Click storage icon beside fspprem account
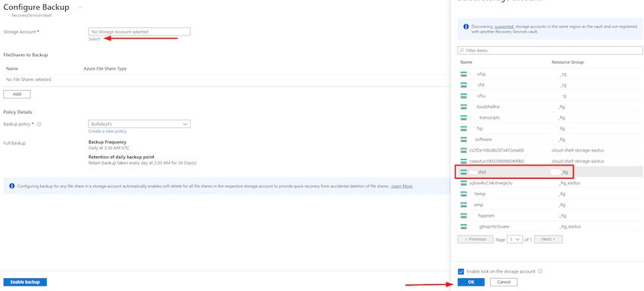Viewport: 644px width, 291px height. click(x=464, y=215)
